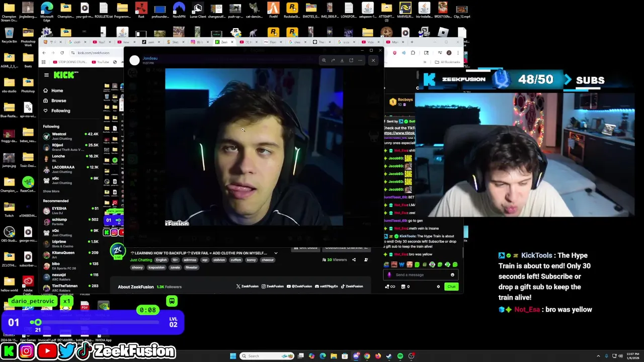Screen dimensions: 644x362
Task: Open the Kick sidebar hamburger menu
Action: coord(46,75)
